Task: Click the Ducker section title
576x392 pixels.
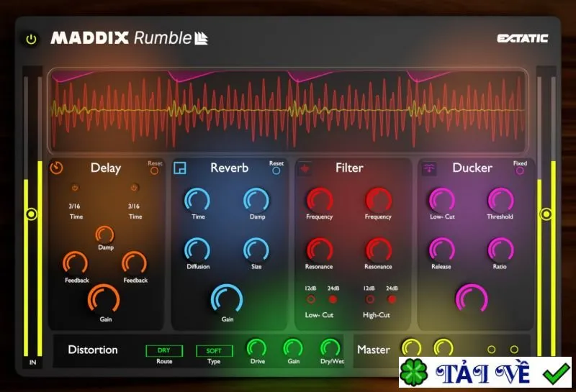Action: click(x=472, y=168)
